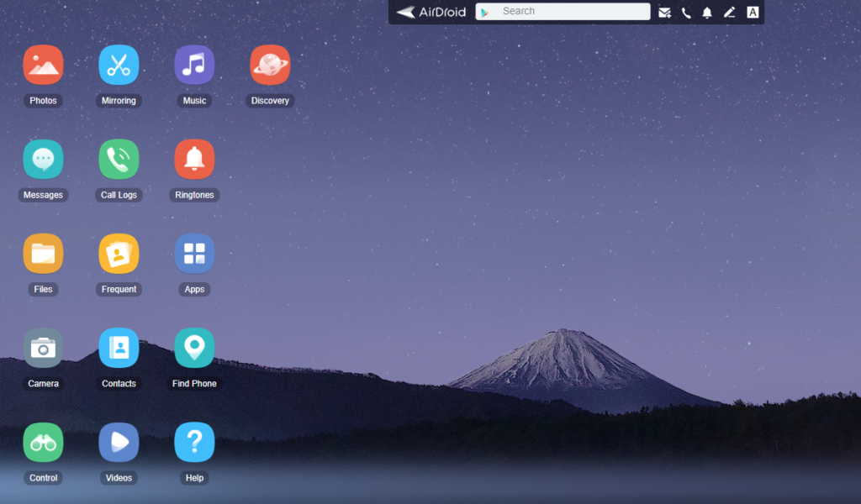Start Find Phone
Image resolution: width=861 pixels, height=504 pixels.
[x=194, y=347]
